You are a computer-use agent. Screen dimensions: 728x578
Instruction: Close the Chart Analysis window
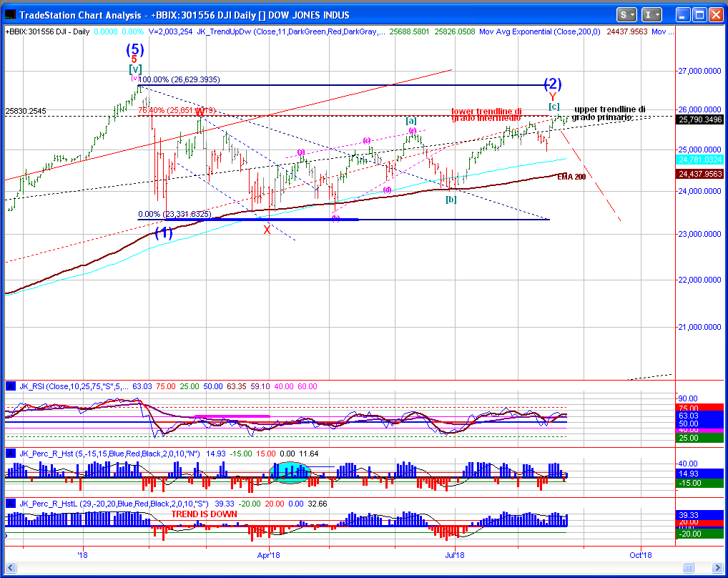click(x=716, y=15)
